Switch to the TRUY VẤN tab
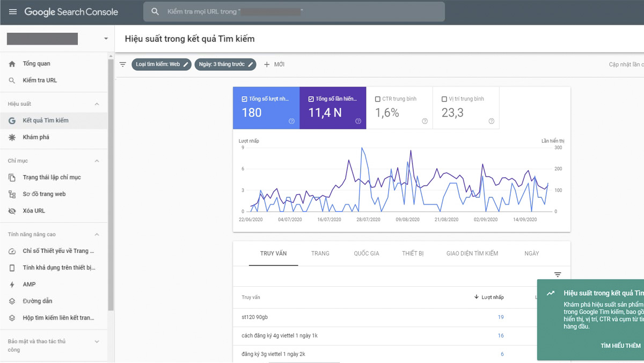 click(274, 253)
